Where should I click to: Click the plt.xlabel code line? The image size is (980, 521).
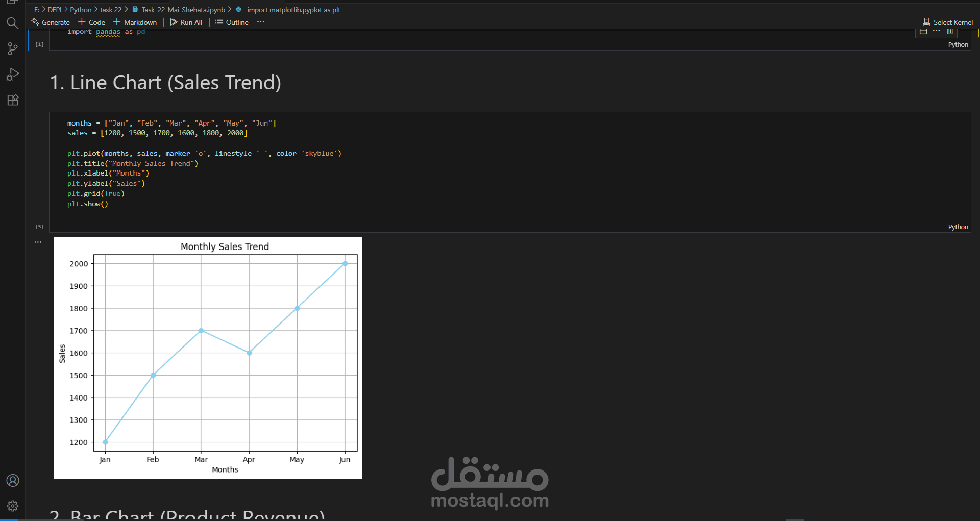click(x=108, y=173)
